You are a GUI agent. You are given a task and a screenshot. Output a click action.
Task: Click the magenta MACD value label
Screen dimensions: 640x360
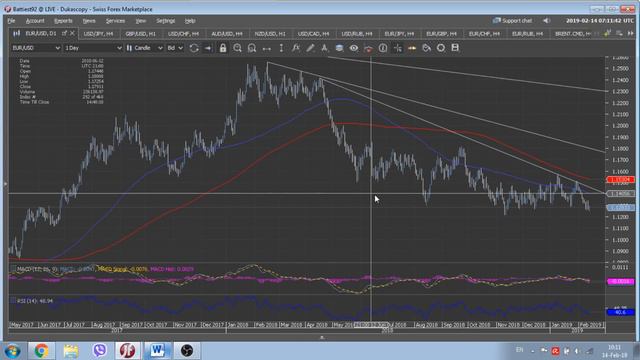pos(620,281)
